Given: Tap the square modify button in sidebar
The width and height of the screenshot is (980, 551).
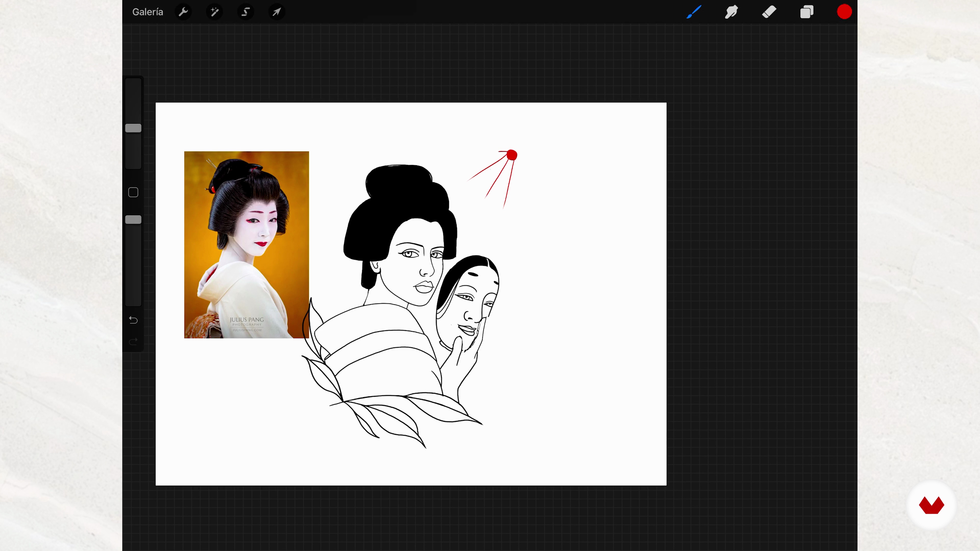Looking at the screenshot, I should pyautogui.click(x=133, y=192).
